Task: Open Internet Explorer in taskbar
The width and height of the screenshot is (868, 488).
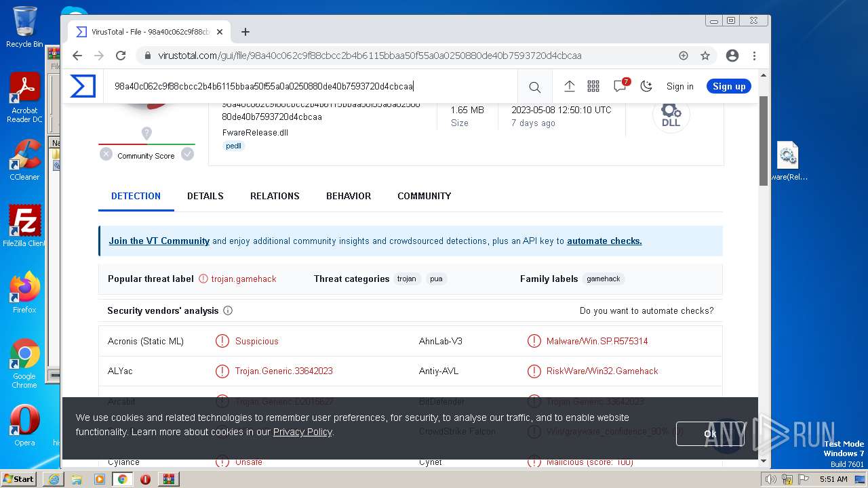Action: click(54, 479)
